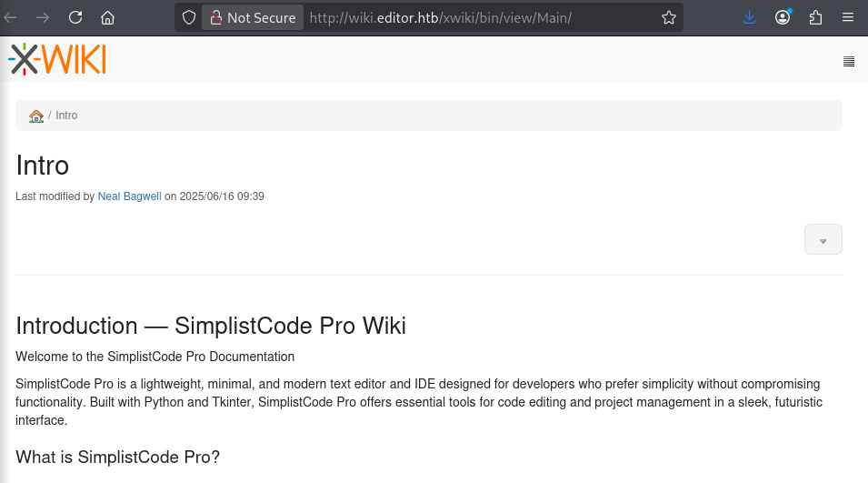868x483 pixels.
Task: Click the Intro page title
Action: click(43, 166)
